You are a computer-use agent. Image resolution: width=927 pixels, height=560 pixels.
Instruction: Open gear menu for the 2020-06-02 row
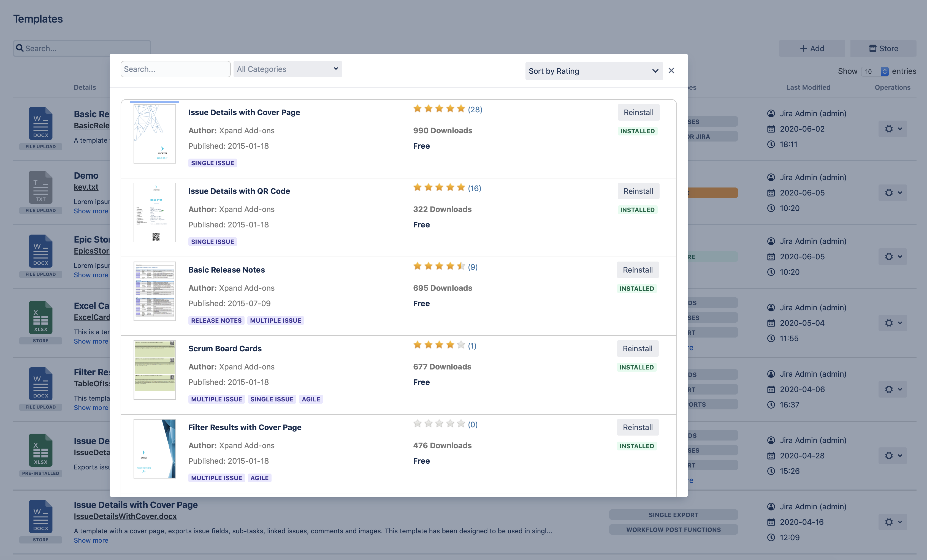coord(892,129)
